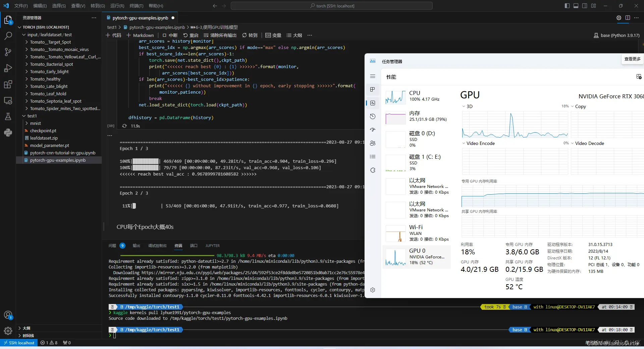Open the Task Manager hamburger navigation
644x349 pixels.
pos(373,77)
